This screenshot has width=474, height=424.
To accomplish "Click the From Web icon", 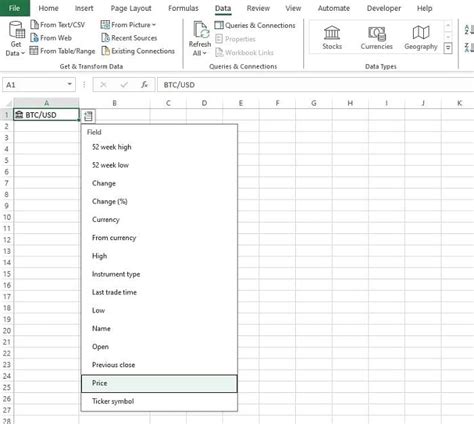I will click(x=34, y=38).
